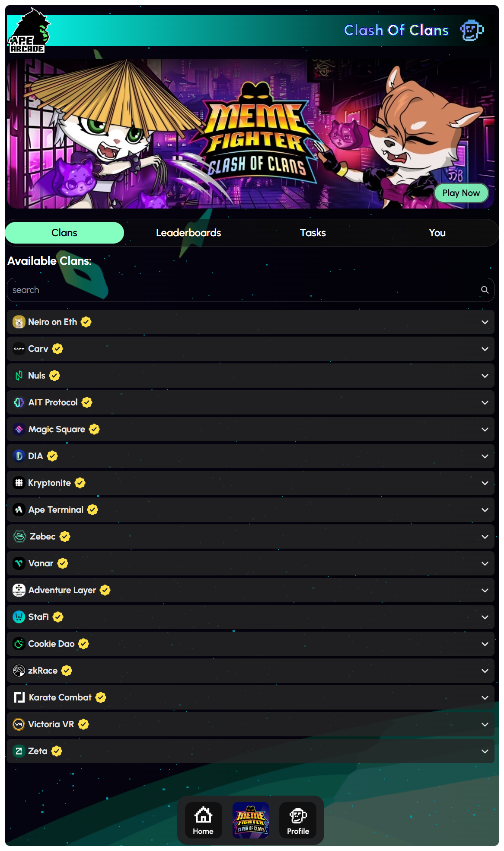Viewport: 504px width, 851px height.
Task: Expand the Karate Combat clan chevron
Action: tap(485, 697)
